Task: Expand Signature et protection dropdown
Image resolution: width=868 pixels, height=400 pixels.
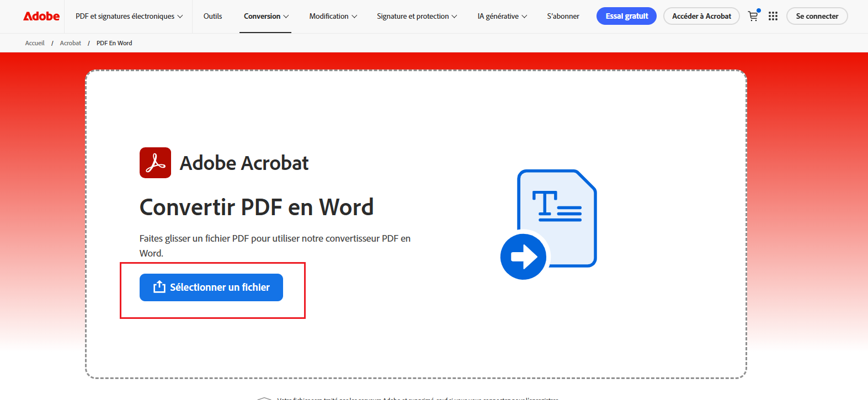Action: click(417, 16)
